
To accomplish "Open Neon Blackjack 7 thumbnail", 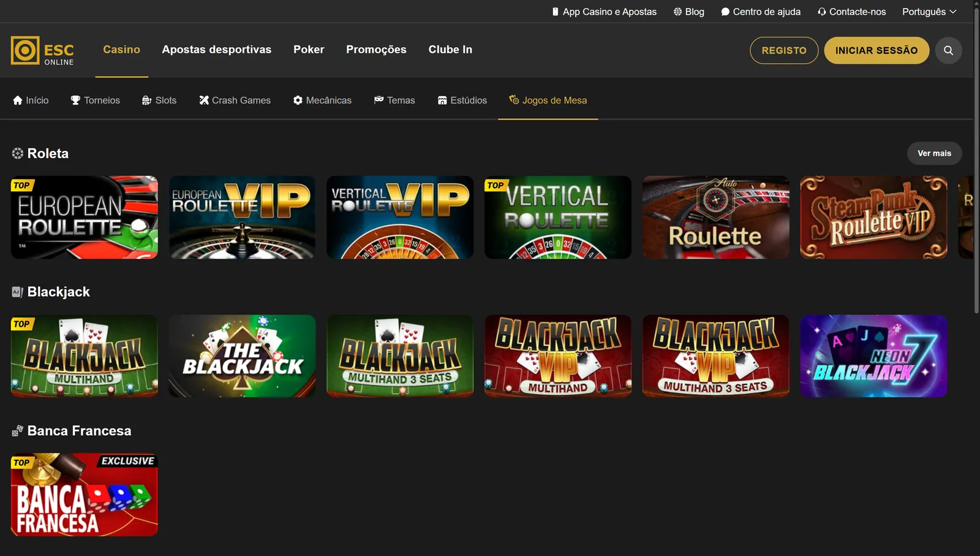I will [873, 356].
